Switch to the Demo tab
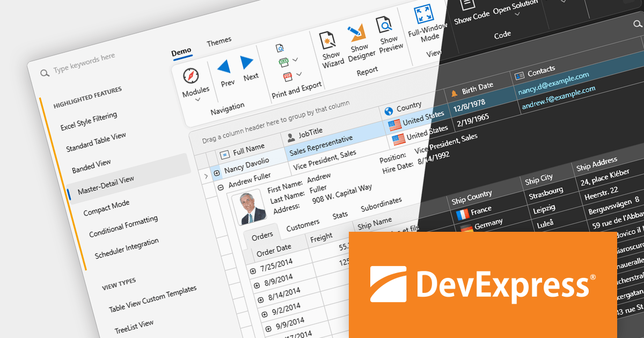The height and width of the screenshot is (338, 644). (181, 52)
